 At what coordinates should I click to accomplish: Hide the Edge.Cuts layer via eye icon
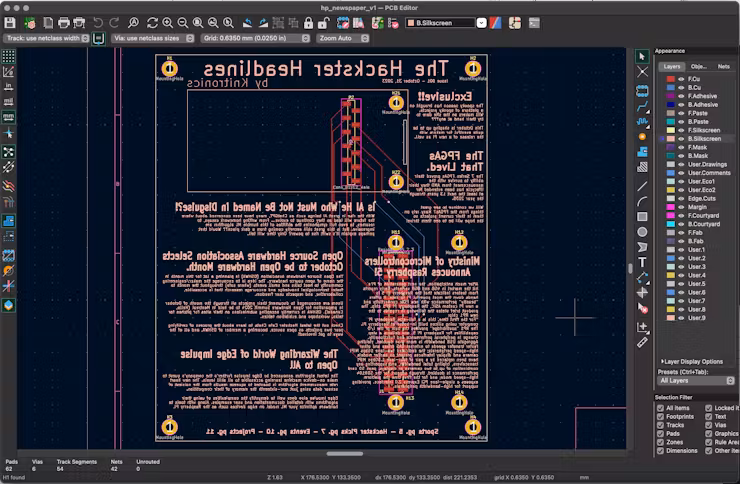681,199
